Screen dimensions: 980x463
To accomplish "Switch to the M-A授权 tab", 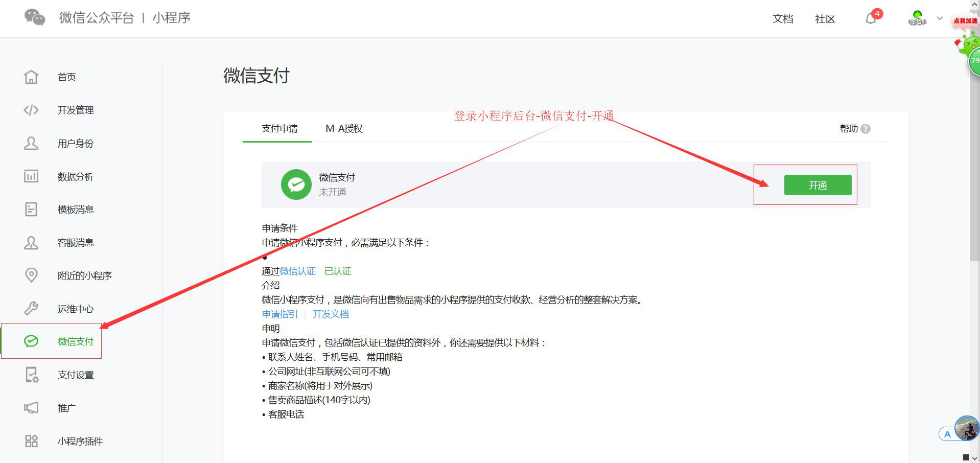I will click(344, 129).
